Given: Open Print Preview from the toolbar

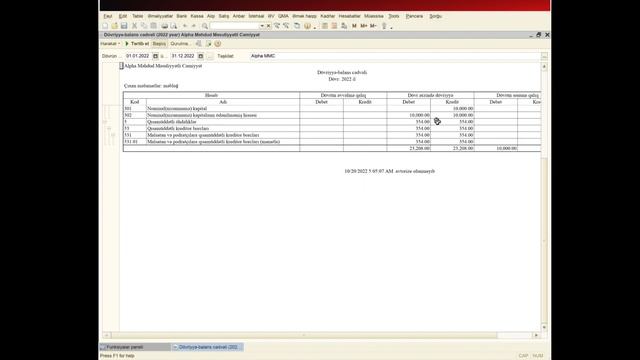Looking at the screenshot, I should click(x=174, y=26).
